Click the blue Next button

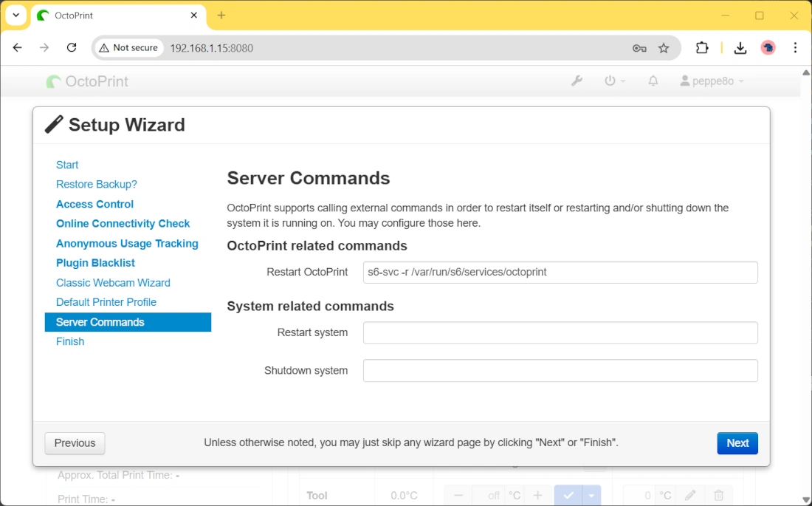[x=737, y=443]
